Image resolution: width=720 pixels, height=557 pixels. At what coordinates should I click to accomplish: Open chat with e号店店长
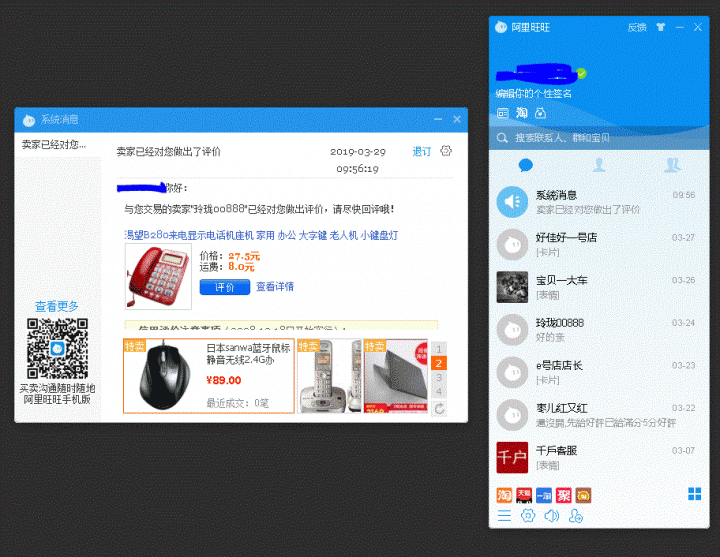tap(599, 372)
